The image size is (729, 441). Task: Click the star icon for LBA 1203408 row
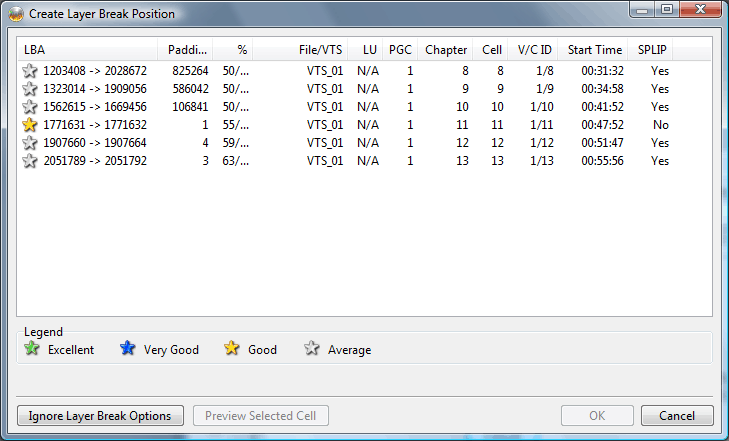click(30, 71)
